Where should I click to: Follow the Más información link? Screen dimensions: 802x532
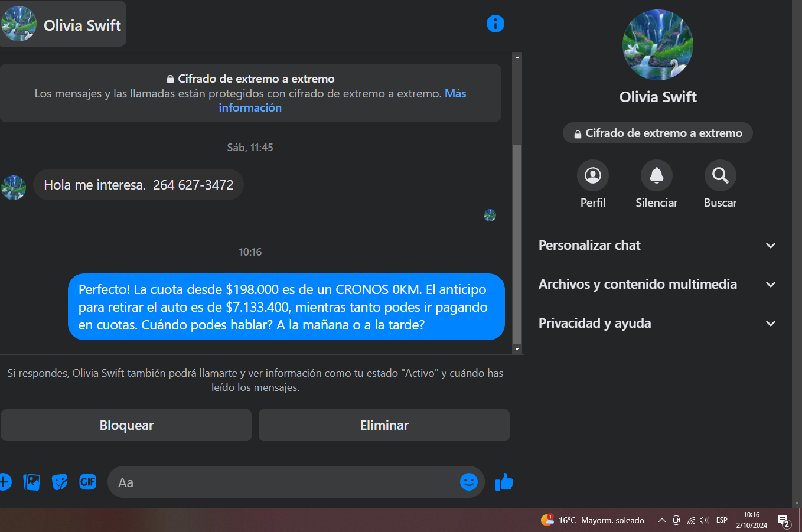pyautogui.click(x=343, y=100)
